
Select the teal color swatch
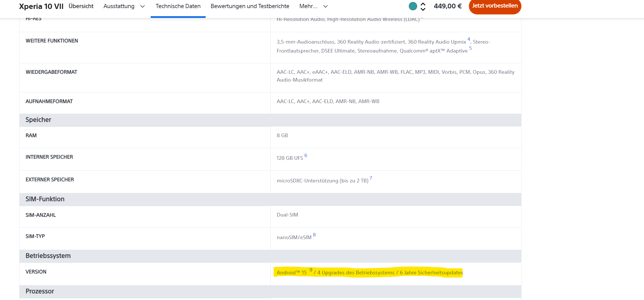[413, 6]
